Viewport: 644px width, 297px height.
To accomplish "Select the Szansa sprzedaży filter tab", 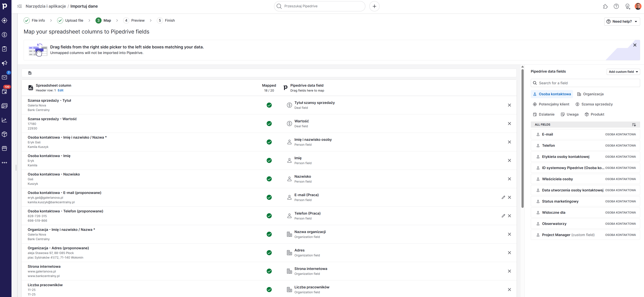I will tap(594, 104).
